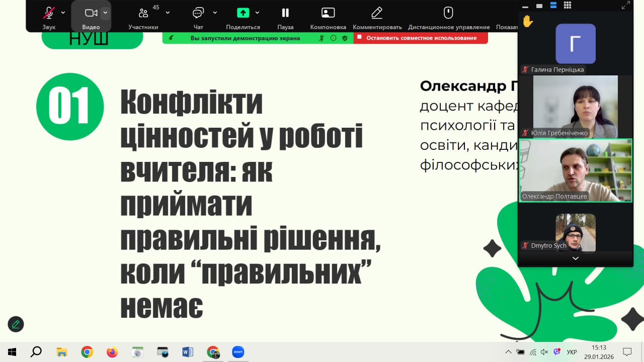Open the Компоновка layout options
Viewport: 644px width, 362px height.
pos(328,14)
